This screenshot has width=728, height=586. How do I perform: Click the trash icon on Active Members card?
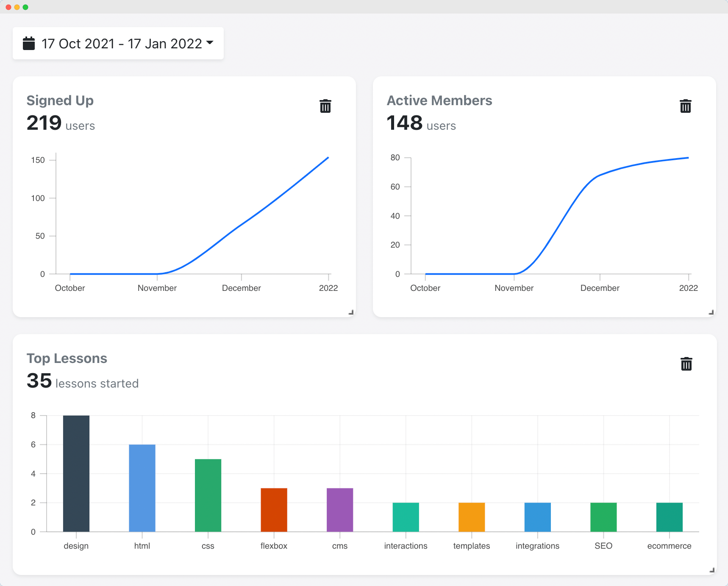click(685, 106)
